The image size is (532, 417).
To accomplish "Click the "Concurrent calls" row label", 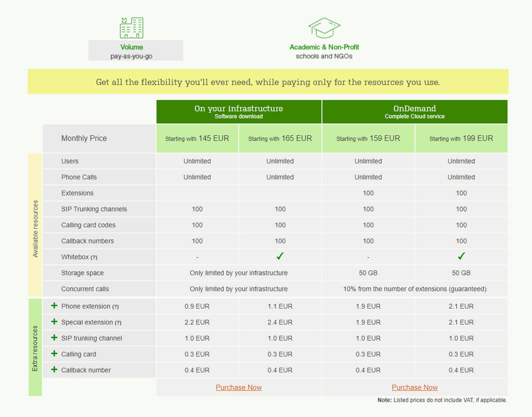I will 85,289.
